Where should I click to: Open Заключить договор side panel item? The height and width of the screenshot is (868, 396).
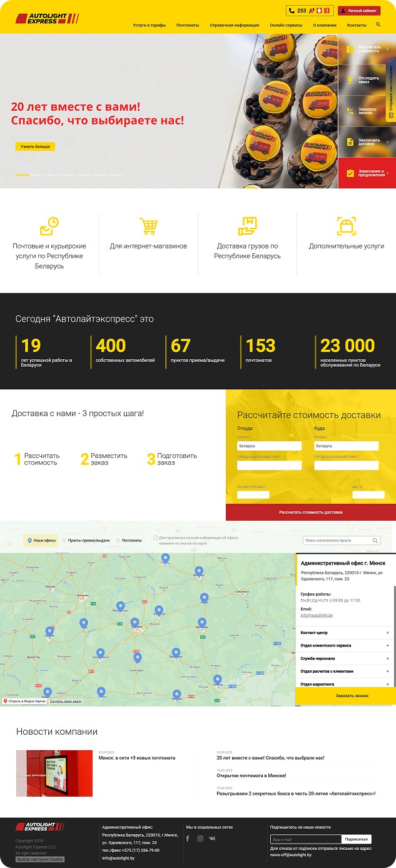[x=367, y=142]
